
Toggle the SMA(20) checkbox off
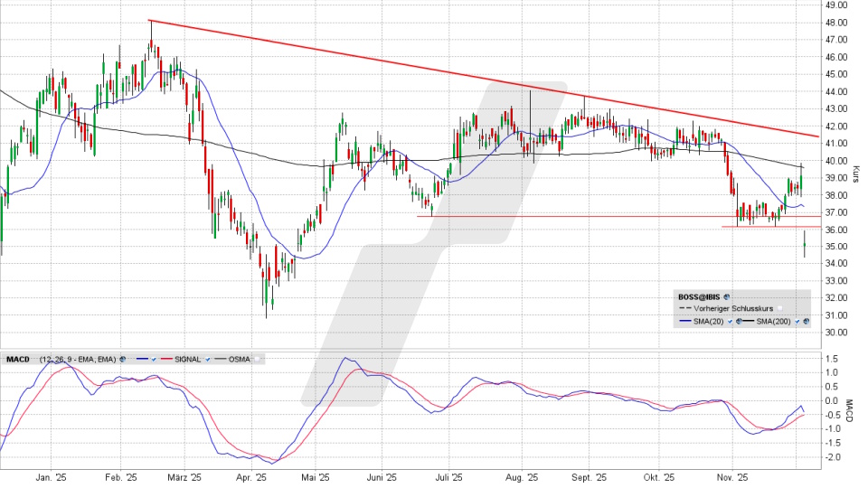pos(728,320)
